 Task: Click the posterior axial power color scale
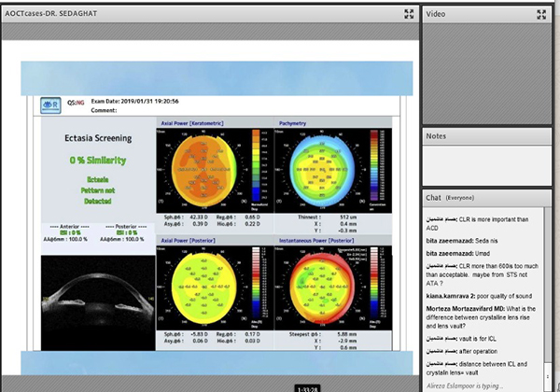point(256,283)
